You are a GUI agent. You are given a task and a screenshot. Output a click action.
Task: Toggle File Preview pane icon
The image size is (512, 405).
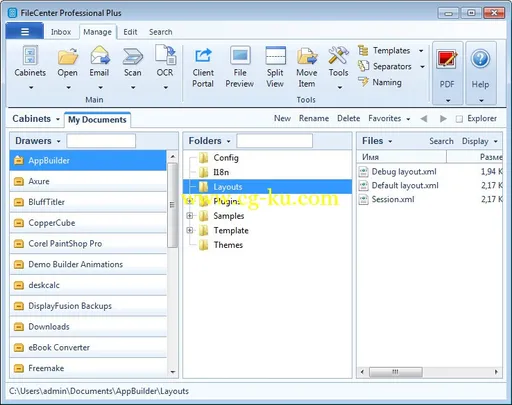point(240,55)
